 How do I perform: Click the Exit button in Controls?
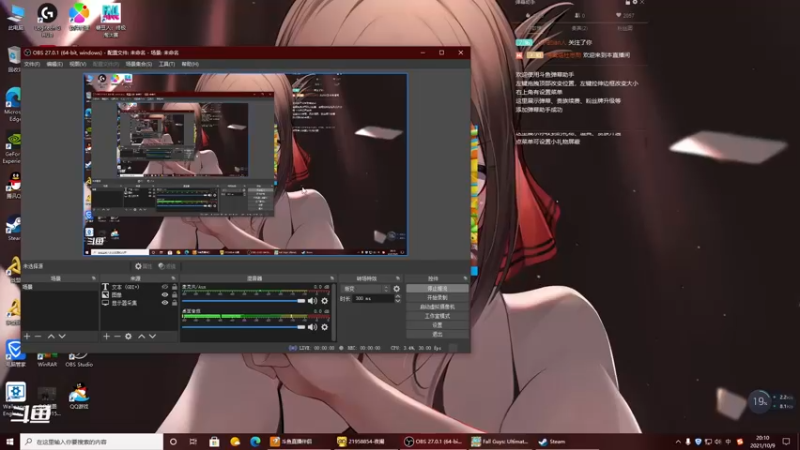pyautogui.click(x=437, y=334)
